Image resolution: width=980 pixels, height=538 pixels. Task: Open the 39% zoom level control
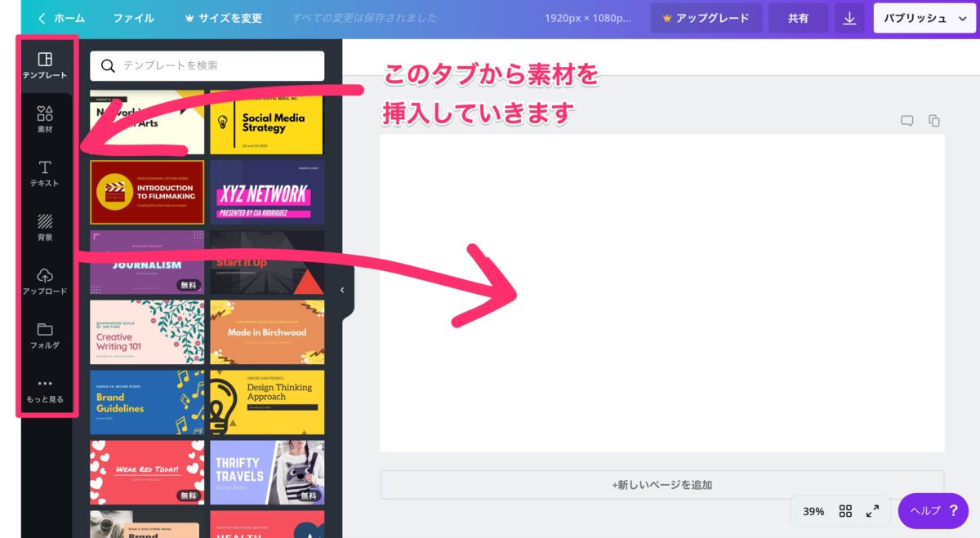tap(813, 511)
